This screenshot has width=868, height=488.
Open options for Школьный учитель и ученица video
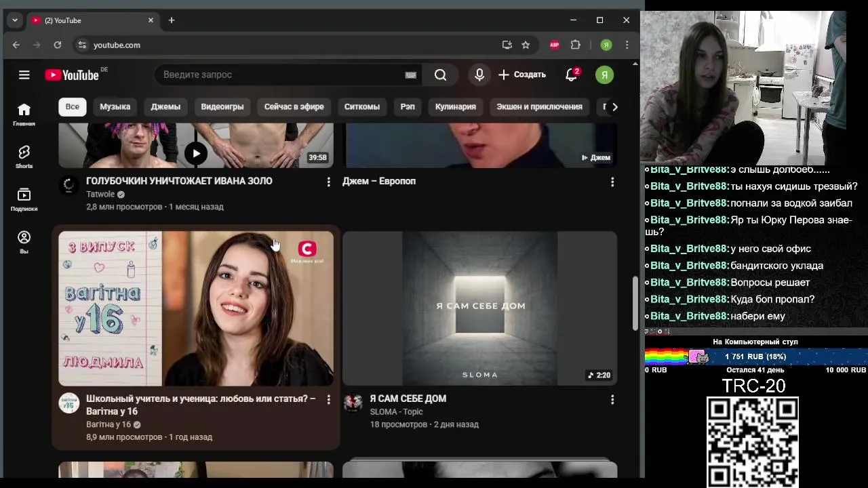328,400
